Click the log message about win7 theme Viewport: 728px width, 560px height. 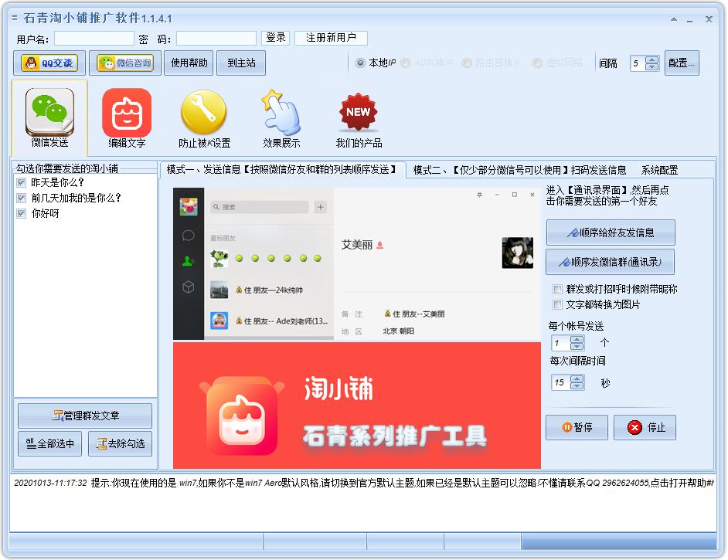click(363, 483)
